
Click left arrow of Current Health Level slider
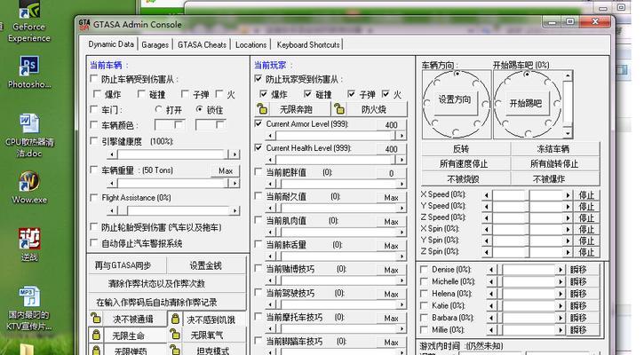coord(270,160)
